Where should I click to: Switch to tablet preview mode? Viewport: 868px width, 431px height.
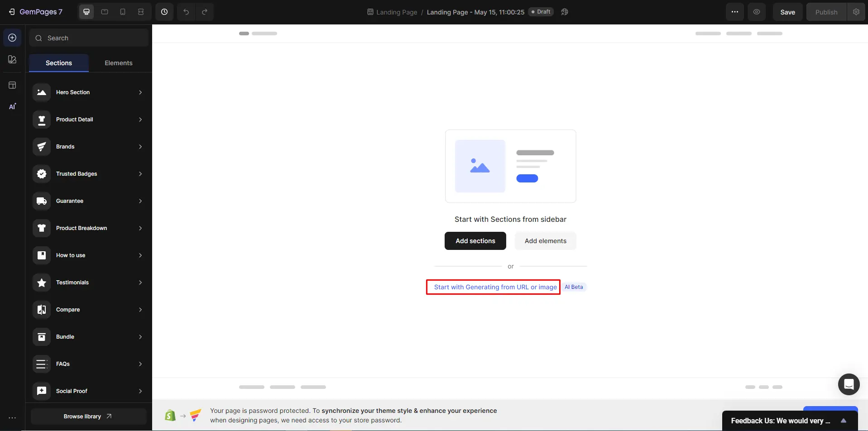click(104, 12)
